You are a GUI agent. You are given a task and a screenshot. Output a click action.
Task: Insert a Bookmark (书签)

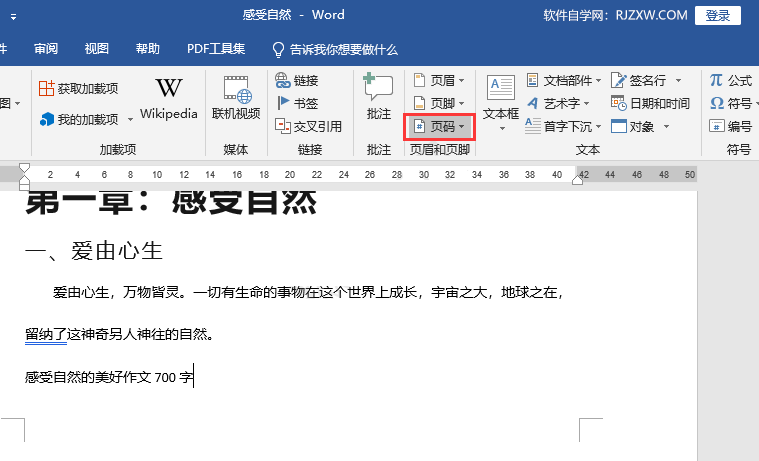pos(297,103)
